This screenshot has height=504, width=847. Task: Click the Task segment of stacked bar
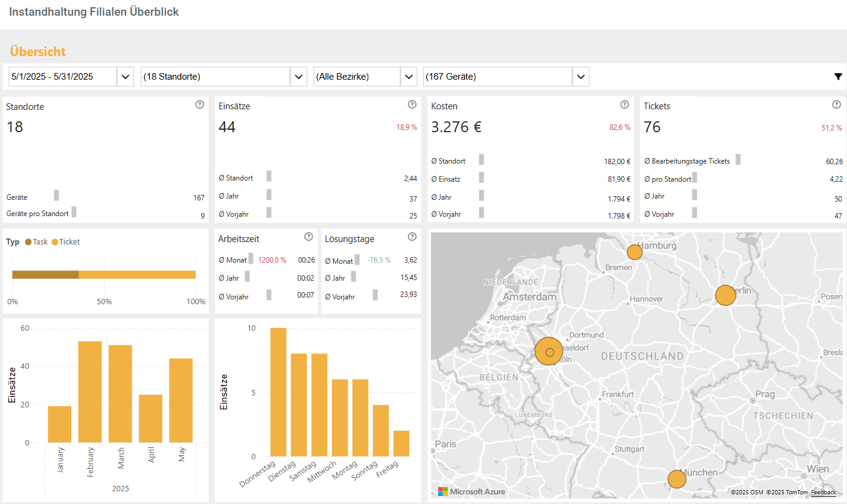45,275
